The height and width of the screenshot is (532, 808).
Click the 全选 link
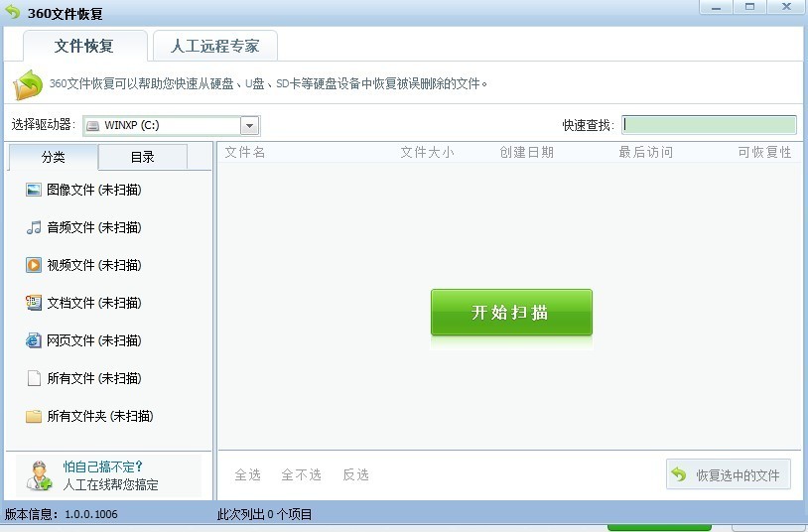point(247,474)
